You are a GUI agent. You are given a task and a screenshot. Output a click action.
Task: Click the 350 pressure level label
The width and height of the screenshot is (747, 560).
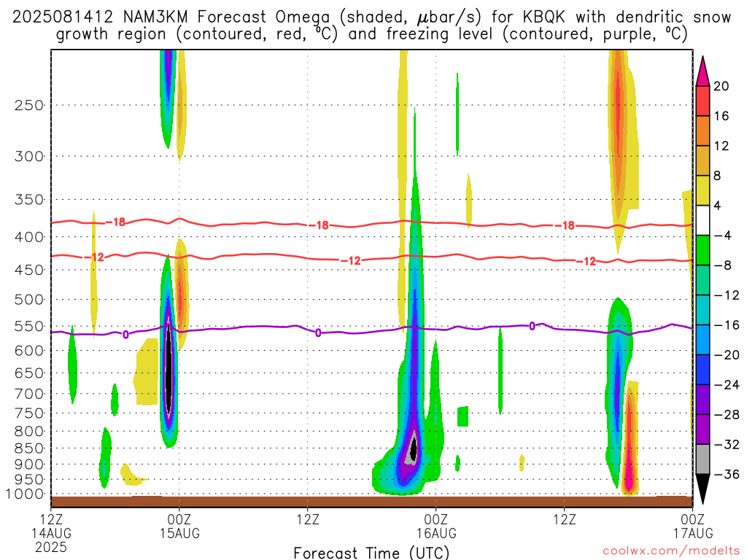click(29, 200)
